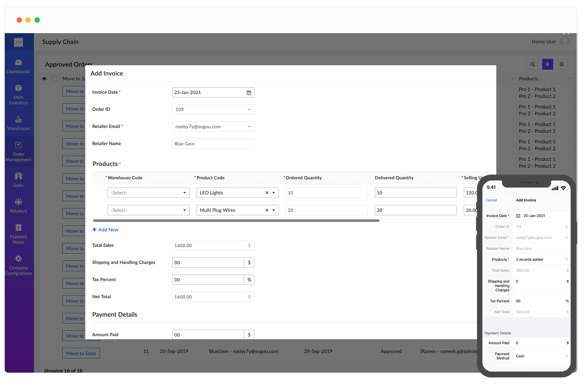This screenshot has width=588, height=387.
Task: Tap Cancel on the phone invoice
Action: [491, 200]
